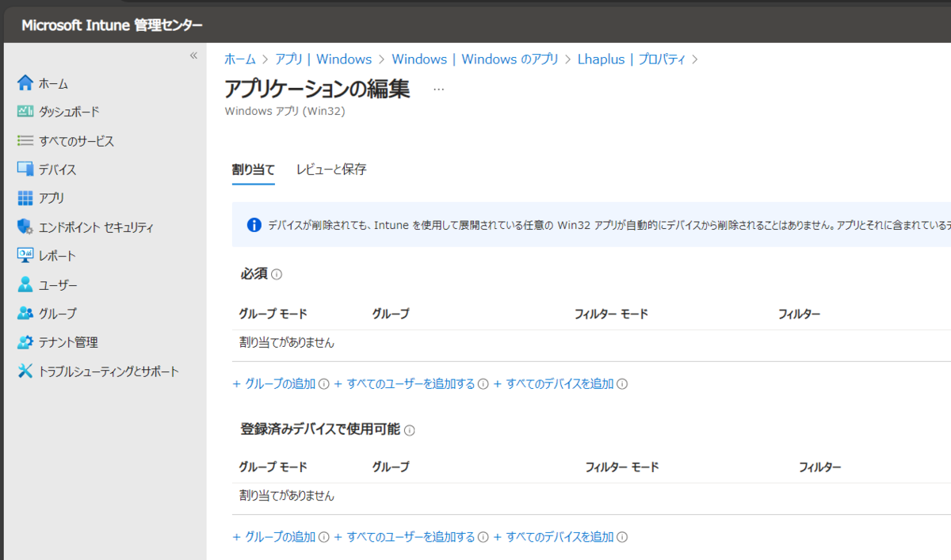951x560 pixels.
Task: Click + すべてのユーザーを追加する under 登録済みデバイスで使用可能
Action: 404,537
